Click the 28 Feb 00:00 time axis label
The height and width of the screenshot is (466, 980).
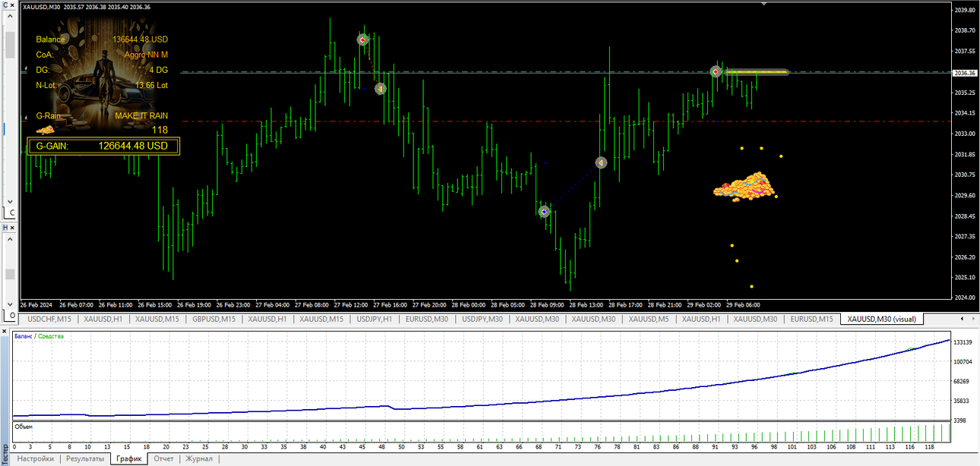click(x=468, y=305)
